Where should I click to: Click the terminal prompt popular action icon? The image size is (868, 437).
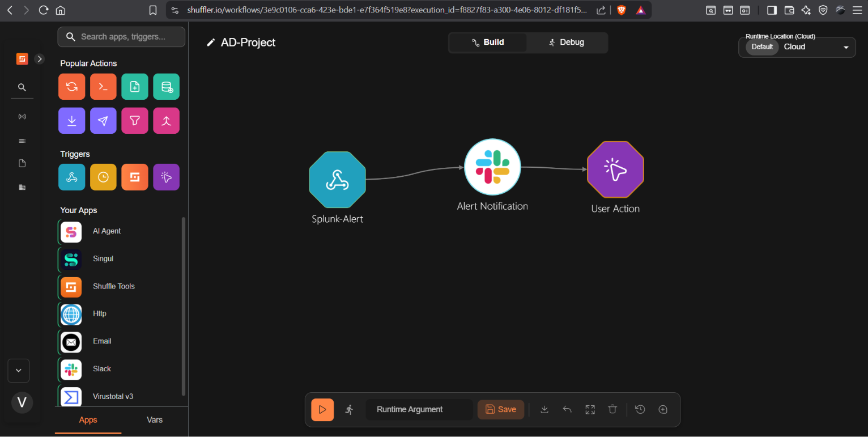pos(103,87)
